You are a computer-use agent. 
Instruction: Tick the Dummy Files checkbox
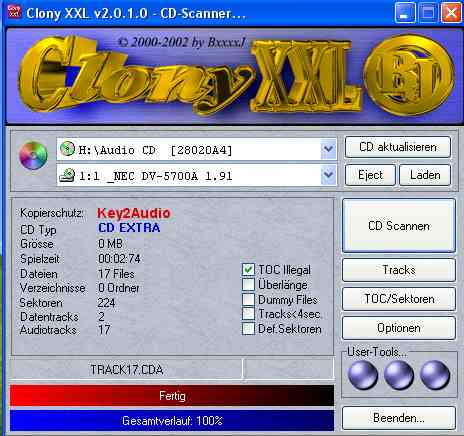pyautogui.click(x=248, y=299)
